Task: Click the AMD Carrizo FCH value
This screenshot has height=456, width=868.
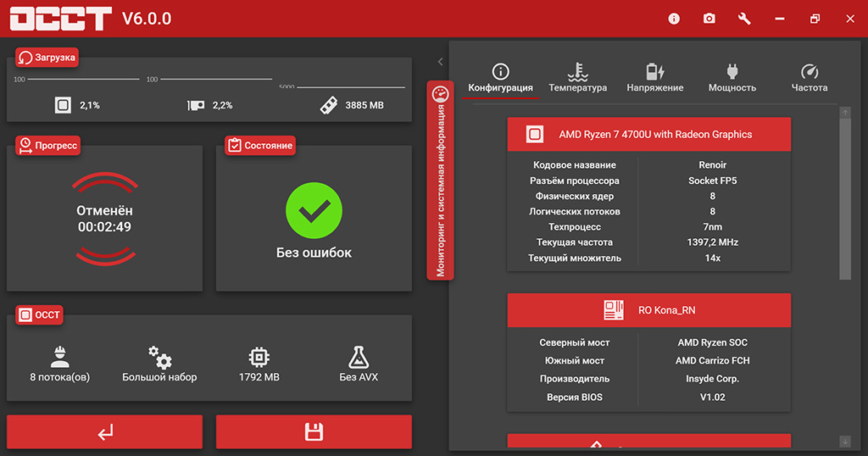Action: [x=712, y=360]
